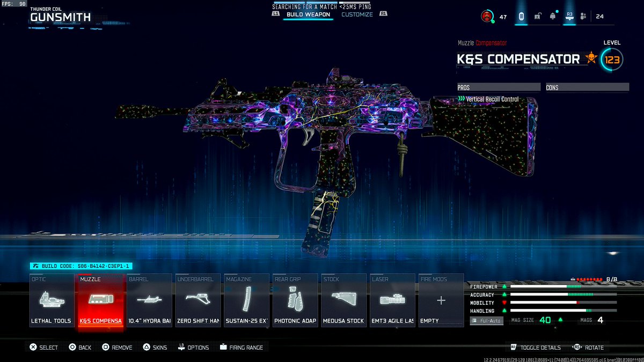
Task: Open notifications bell icon
Action: [553, 17]
